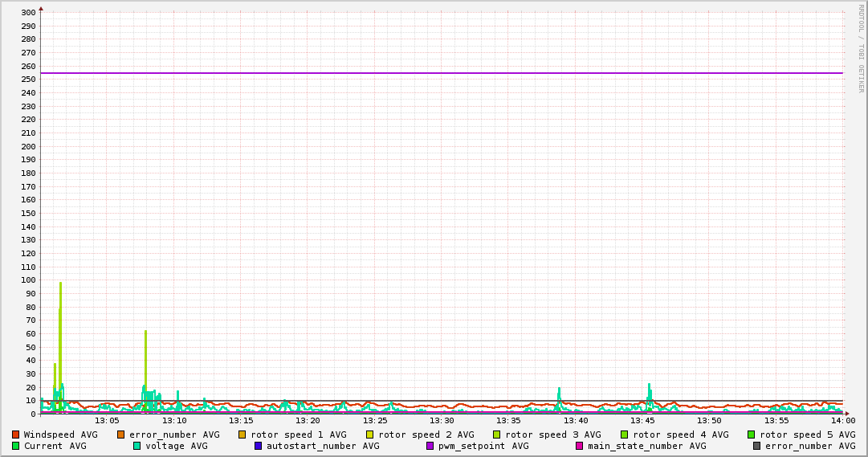
Task: Select the Windspeed AVG legend label
Action: 60,435
